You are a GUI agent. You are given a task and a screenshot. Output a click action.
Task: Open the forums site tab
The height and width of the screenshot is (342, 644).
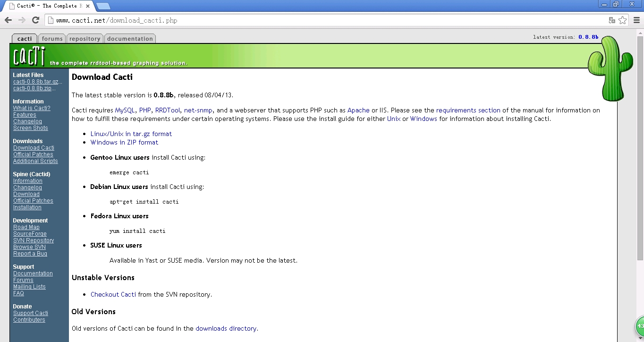click(x=52, y=39)
